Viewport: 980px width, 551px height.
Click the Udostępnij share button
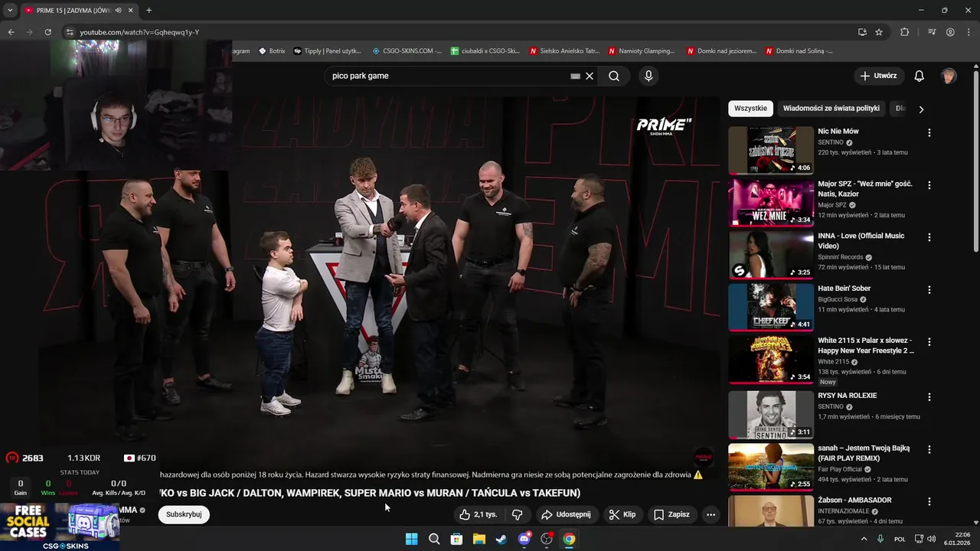coord(566,514)
